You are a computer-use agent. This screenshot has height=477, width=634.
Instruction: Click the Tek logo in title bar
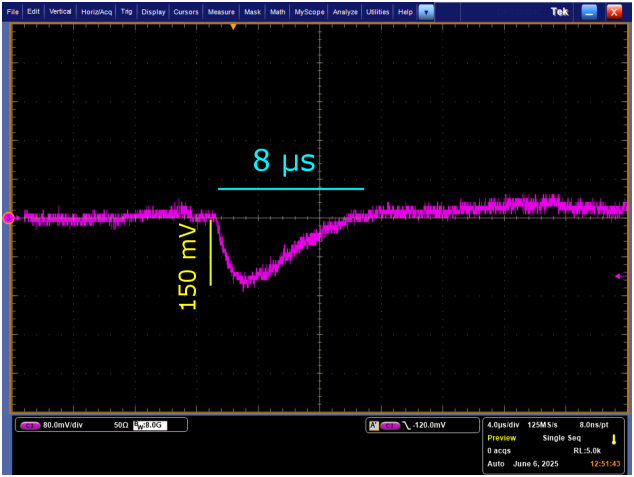559,11
